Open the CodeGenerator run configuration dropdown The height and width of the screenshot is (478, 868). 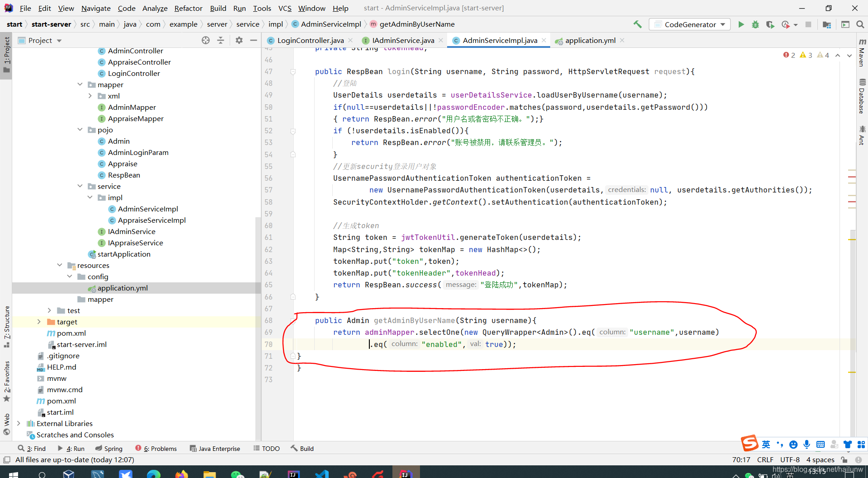(x=689, y=24)
